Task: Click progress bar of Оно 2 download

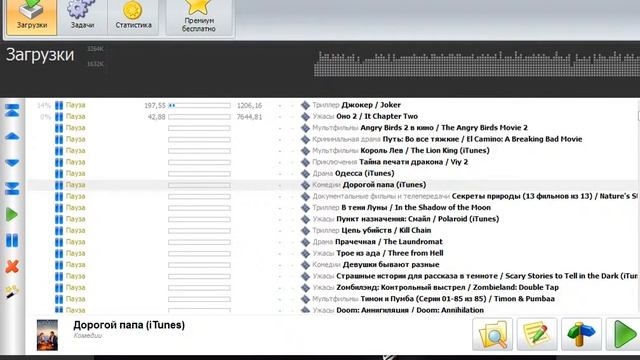Action: click(x=199, y=117)
